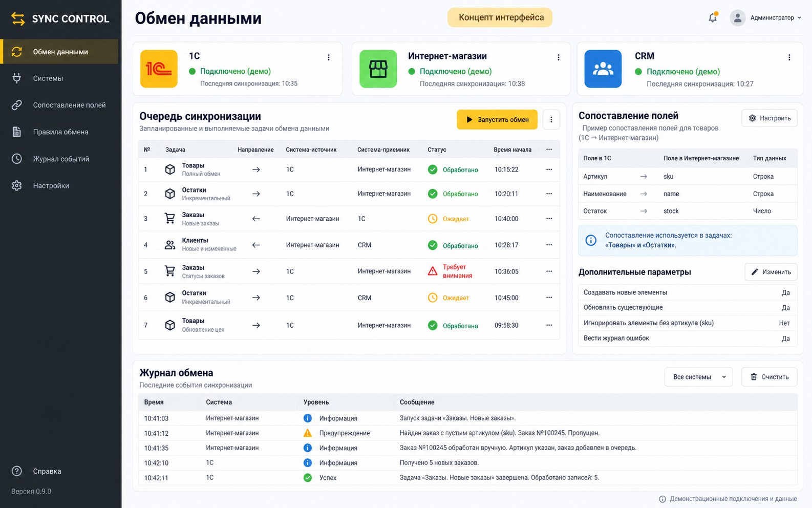Click the Остаток mapping row label
Screen dimensions: 812x508
point(595,211)
